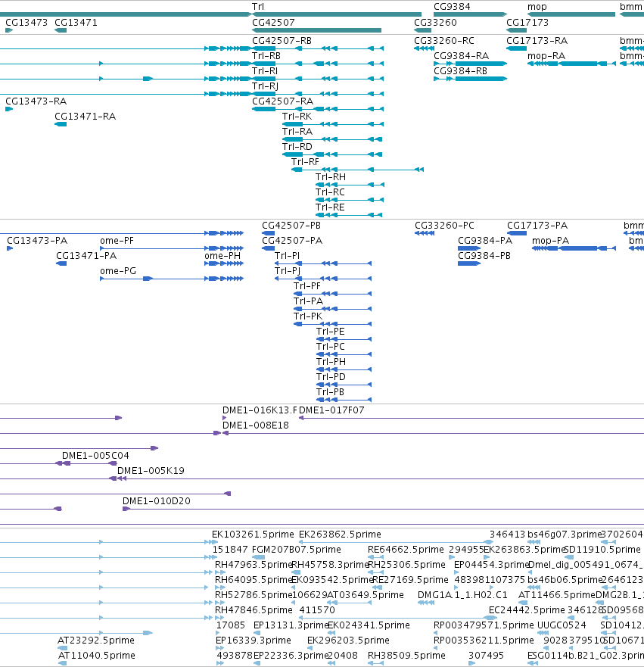Click the EK103261.5prime EST label

pos(253,534)
